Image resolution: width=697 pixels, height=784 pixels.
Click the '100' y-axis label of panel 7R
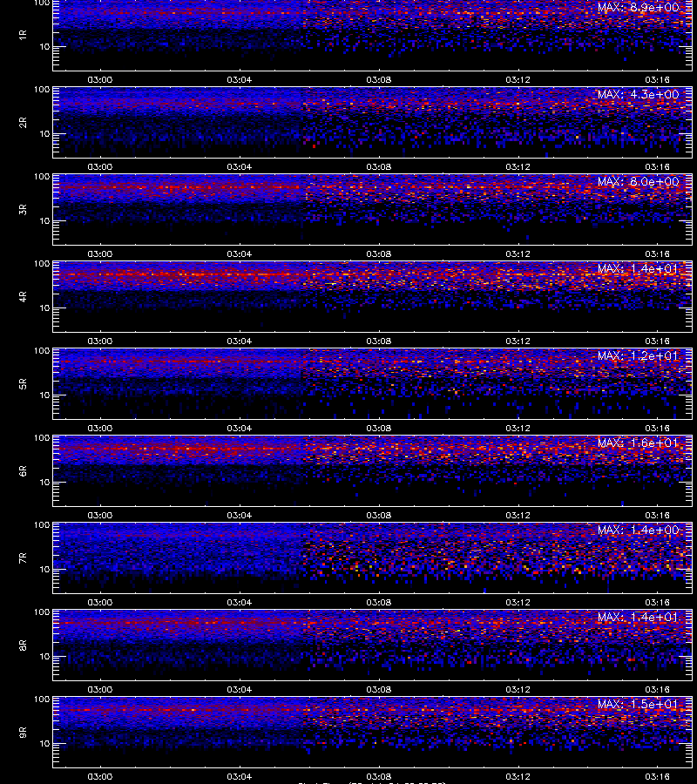pos(42,525)
